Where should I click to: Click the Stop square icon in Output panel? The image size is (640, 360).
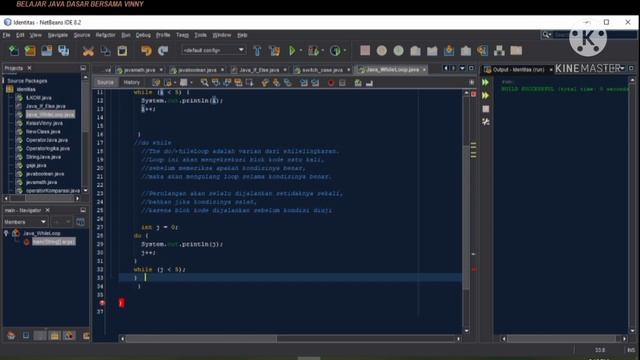485,109
